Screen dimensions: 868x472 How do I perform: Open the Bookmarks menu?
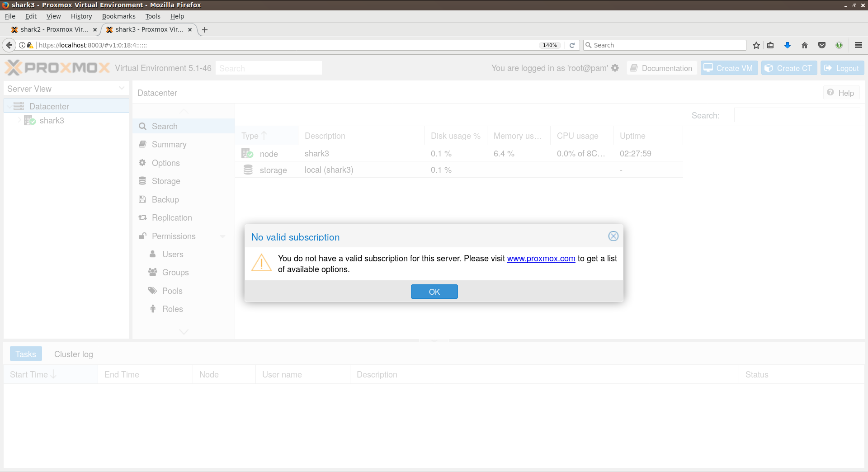click(119, 16)
